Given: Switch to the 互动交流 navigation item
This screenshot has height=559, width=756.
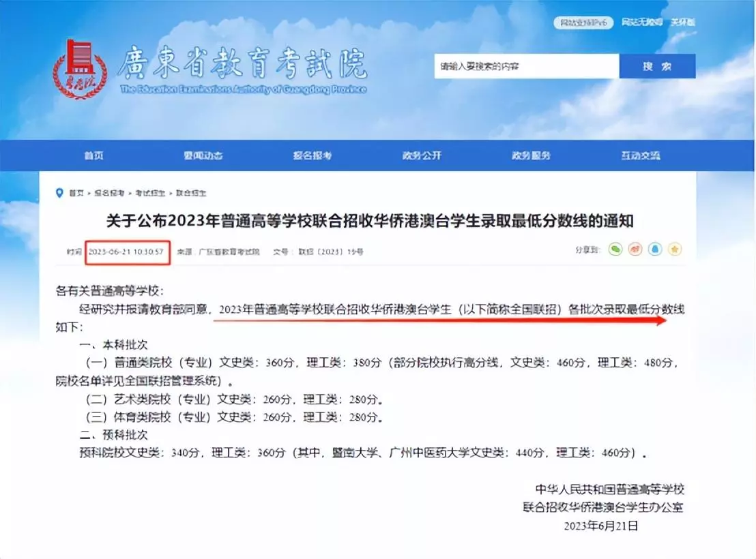Looking at the screenshot, I should click(640, 155).
